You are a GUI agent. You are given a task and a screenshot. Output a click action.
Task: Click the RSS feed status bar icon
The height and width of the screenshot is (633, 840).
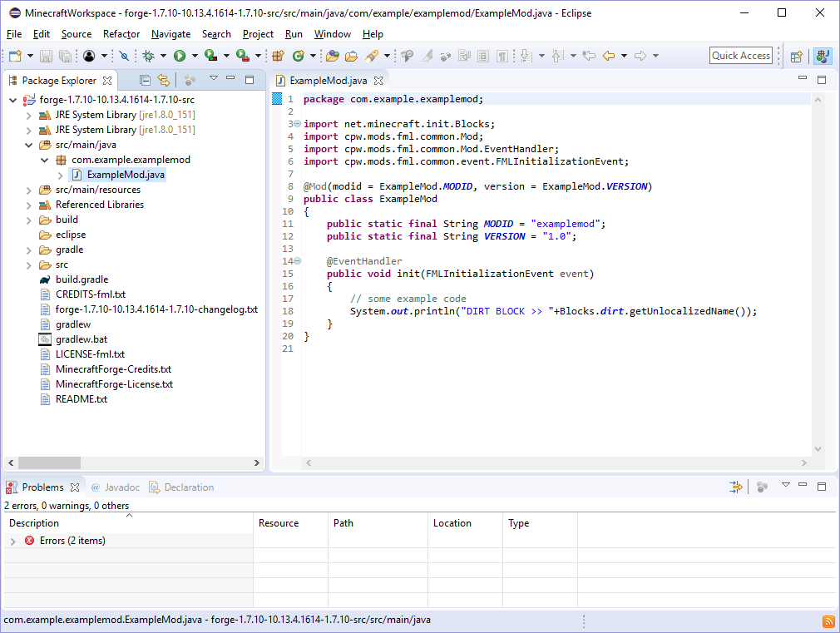(x=828, y=621)
